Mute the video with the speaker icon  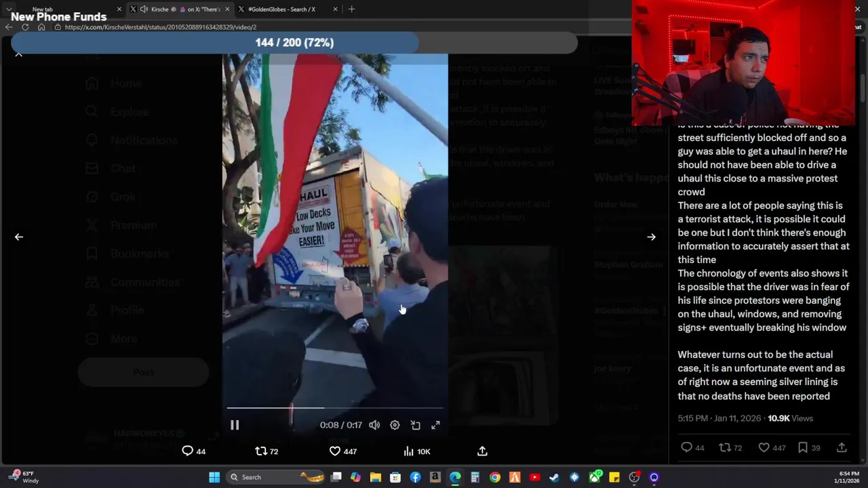pos(374,425)
